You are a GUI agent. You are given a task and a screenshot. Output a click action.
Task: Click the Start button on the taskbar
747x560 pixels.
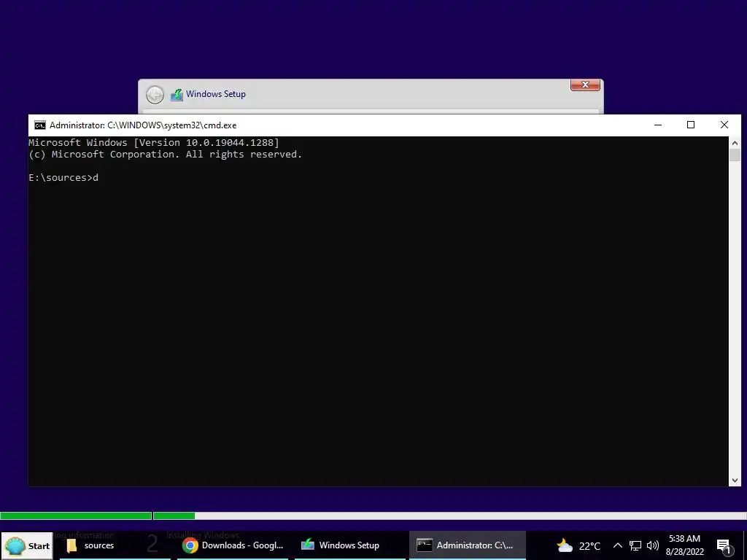(27, 545)
